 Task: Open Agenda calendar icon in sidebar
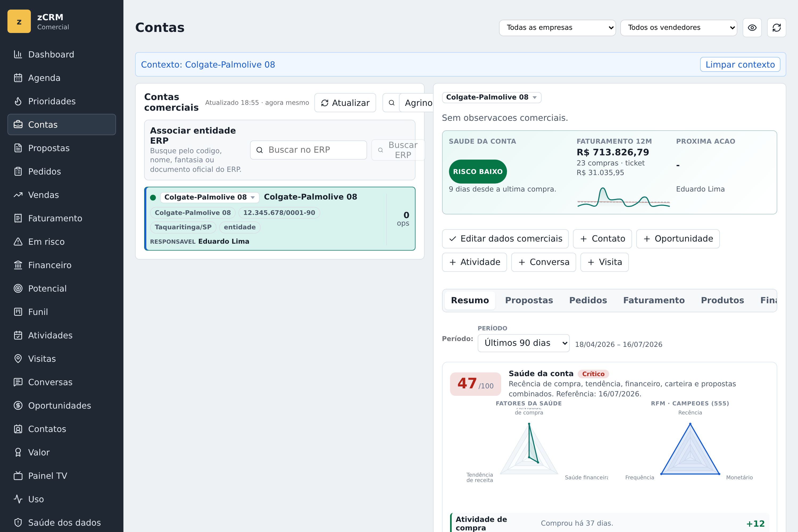tap(18, 78)
